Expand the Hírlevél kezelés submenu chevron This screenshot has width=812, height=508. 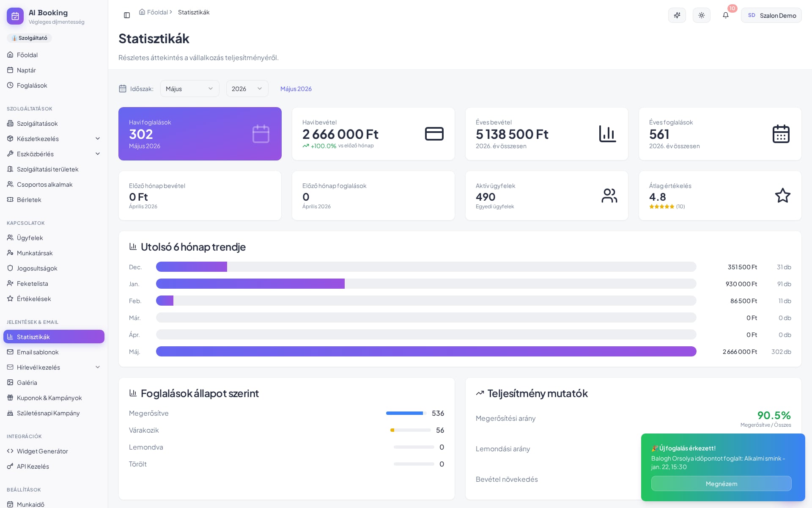98,367
